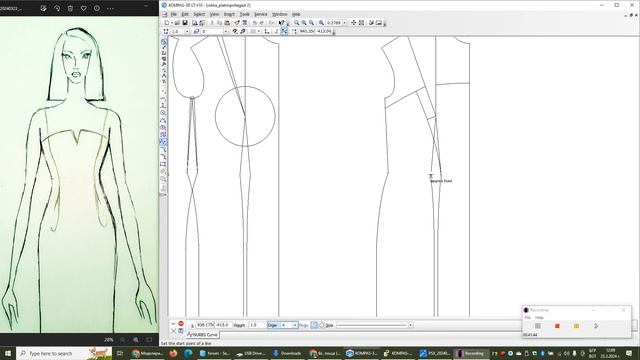Viewport: 640px width, 360px height.
Task: Open the Window menu
Action: (280, 14)
